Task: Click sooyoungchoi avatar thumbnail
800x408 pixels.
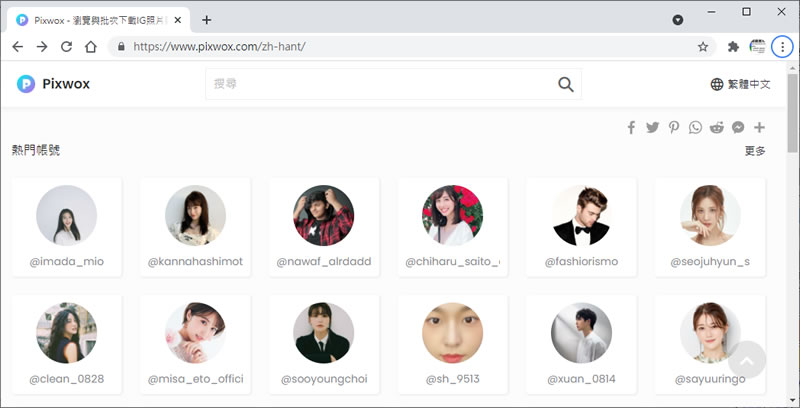Action: point(323,333)
